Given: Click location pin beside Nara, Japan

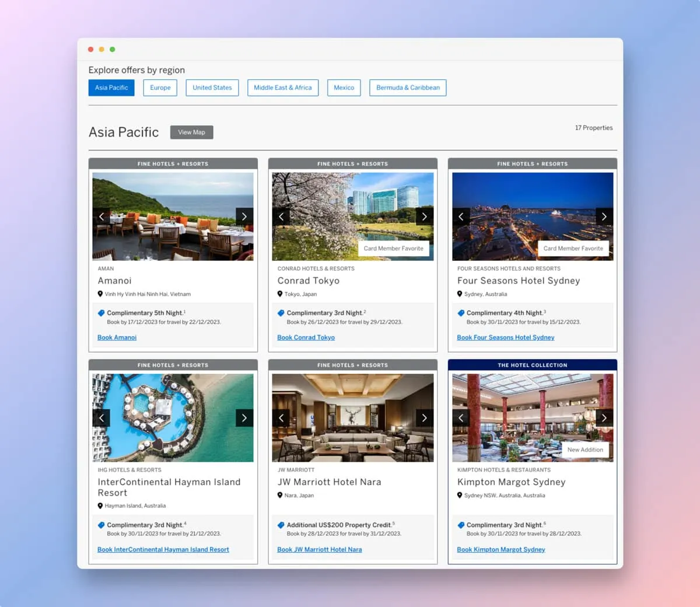Looking at the screenshot, I should tap(280, 496).
